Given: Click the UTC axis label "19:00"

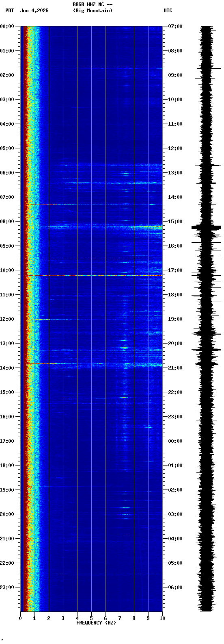Looking at the screenshot, I should [175, 319].
